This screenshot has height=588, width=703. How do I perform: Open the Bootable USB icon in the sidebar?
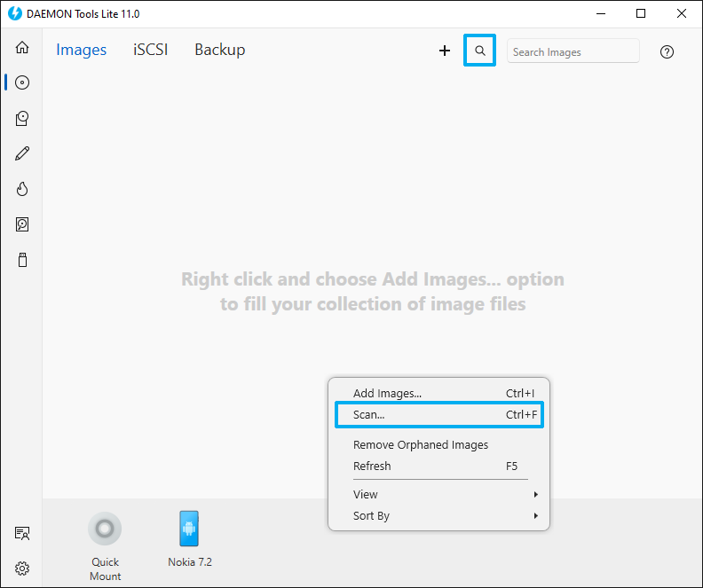click(x=22, y=260)
